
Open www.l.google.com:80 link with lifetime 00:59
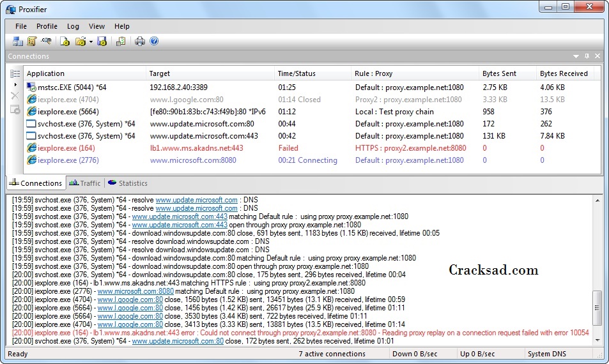point(130,300)
